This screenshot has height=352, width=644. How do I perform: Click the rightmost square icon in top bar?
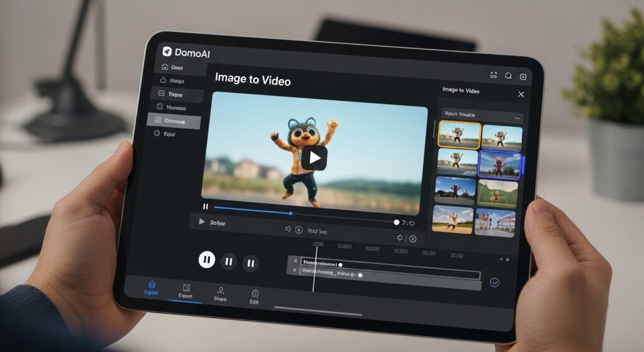pyautogui.click(x=523, y=77)
